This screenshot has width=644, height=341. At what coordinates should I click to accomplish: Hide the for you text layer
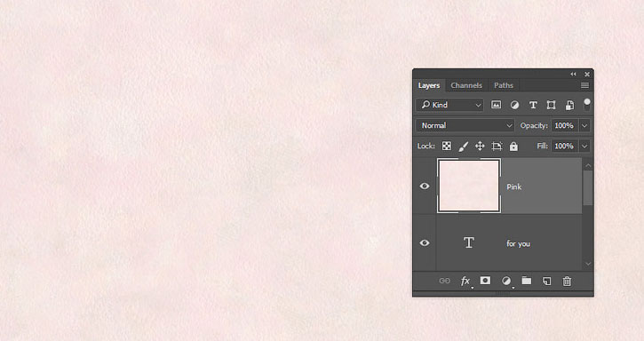(425, 242)
